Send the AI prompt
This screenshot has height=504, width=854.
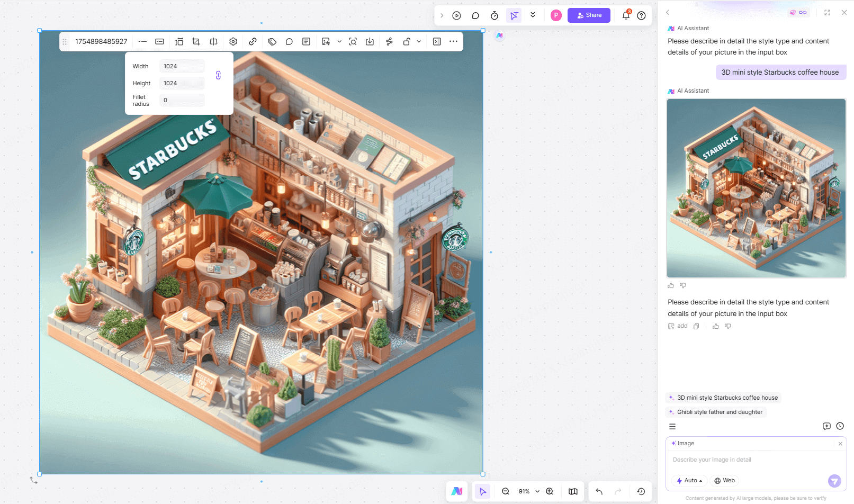coord(834,481)
